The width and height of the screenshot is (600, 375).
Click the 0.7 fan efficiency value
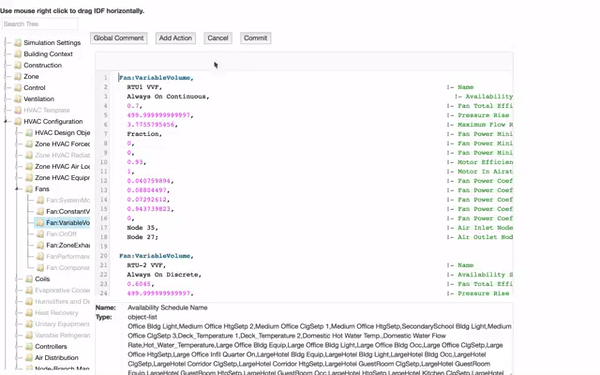coord(134,106)
